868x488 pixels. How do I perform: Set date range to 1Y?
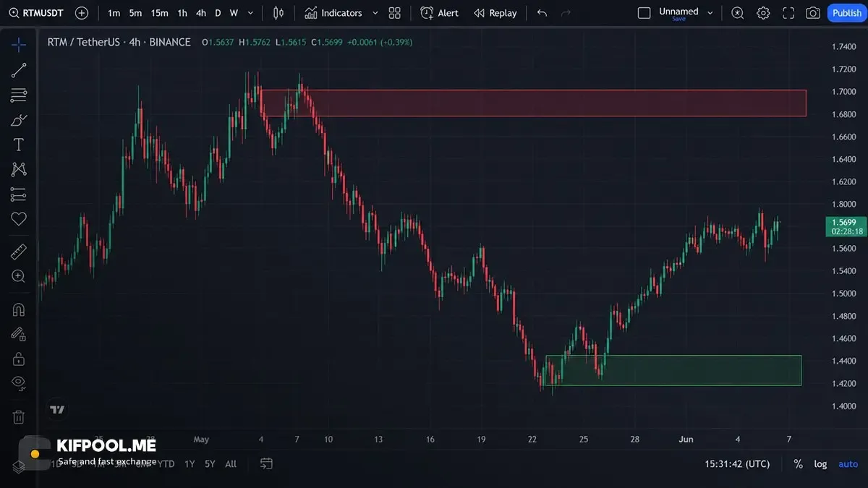[x=190, y=464]
